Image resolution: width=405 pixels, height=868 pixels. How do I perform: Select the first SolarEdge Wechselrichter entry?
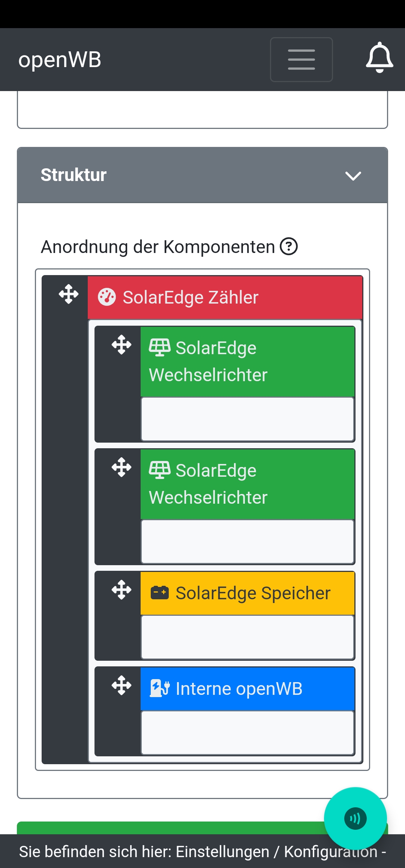coord(247,361)
